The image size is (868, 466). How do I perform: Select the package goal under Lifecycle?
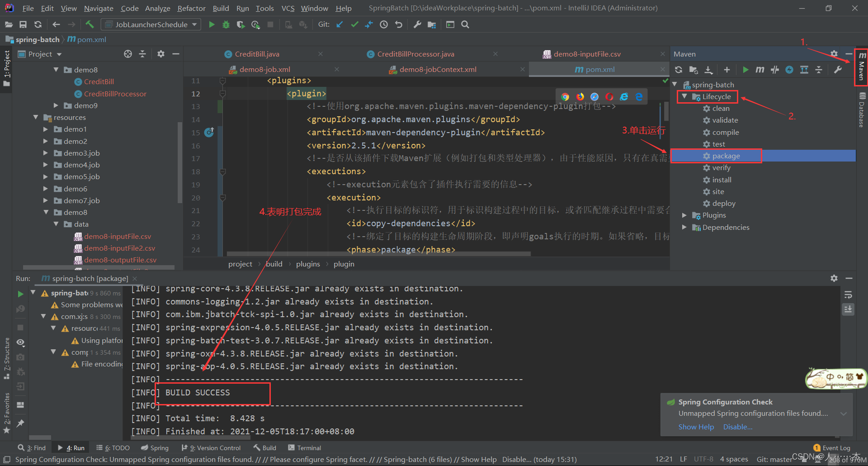(726, 156)
